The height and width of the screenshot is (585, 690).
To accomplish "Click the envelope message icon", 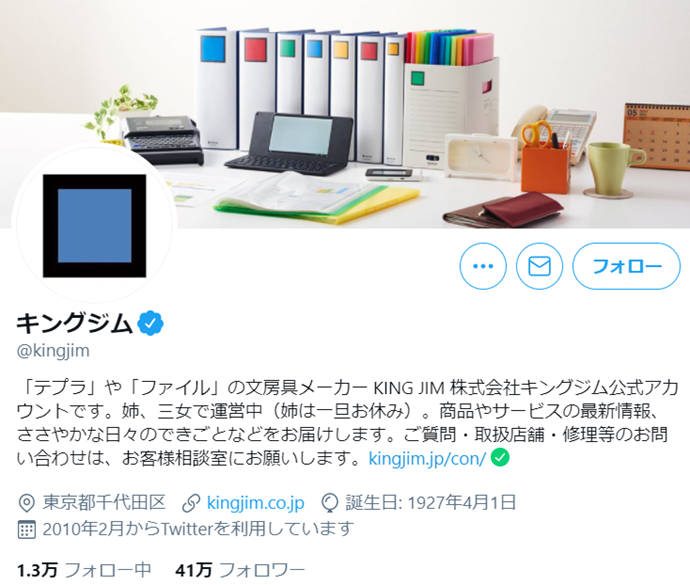I will [539, 266].
